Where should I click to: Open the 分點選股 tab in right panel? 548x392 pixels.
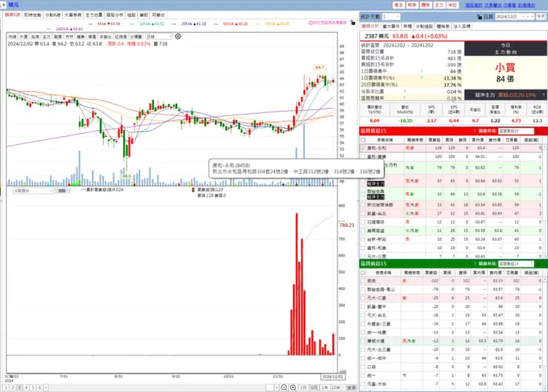coord(424,26)
